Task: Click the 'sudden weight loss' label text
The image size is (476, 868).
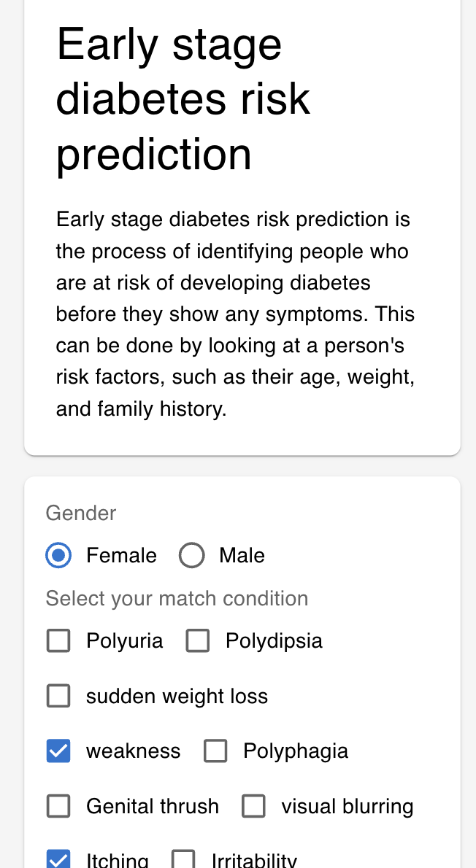Action: click(x=177, y=696)
